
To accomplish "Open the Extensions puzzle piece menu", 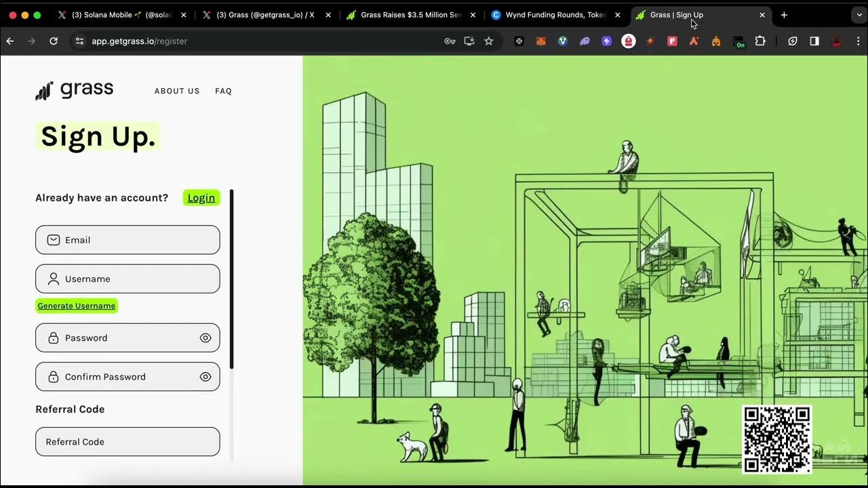I will pos(760,41).
